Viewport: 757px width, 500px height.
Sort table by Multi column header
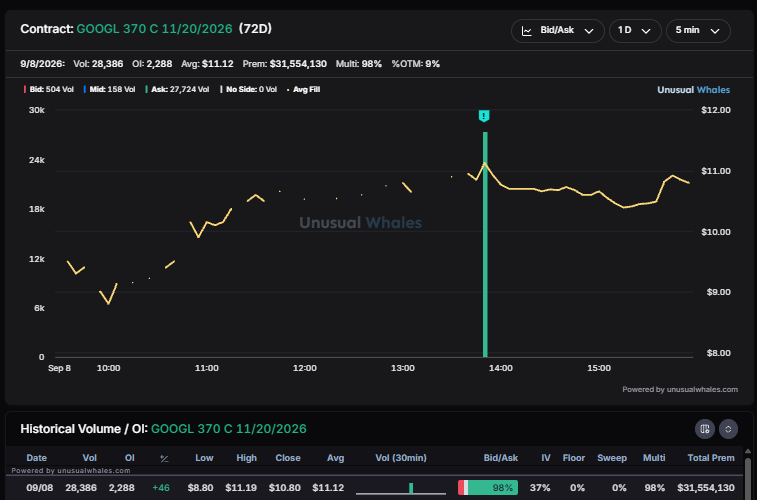(654, 458)
